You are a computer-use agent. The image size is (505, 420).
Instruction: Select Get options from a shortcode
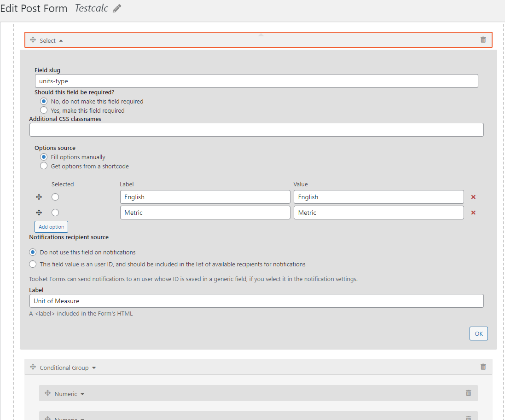tap(44, 166)
